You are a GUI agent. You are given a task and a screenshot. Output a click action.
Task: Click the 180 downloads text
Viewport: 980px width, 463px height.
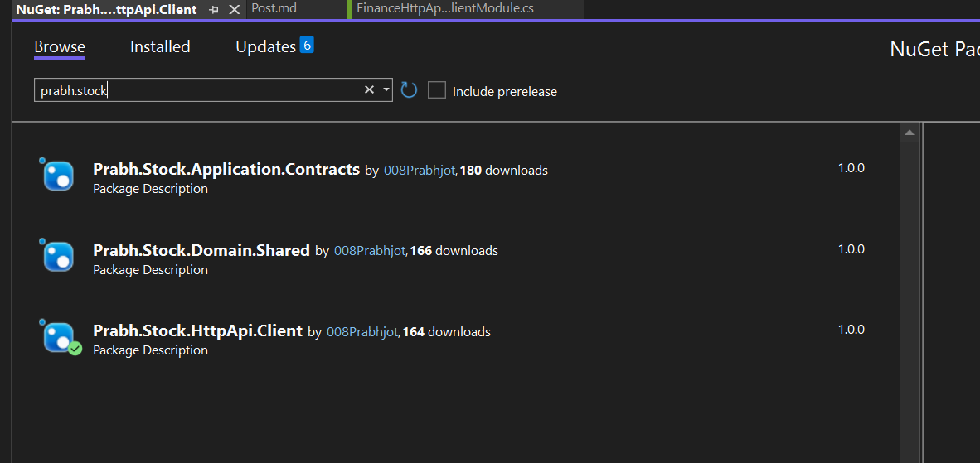(x=504, y=171)
